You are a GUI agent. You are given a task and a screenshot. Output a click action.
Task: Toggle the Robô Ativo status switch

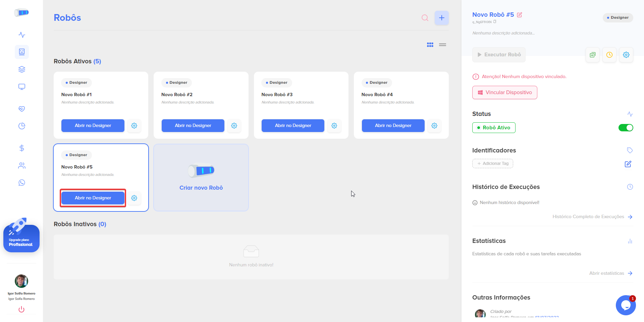pyautogui.click(x=625, y=128)
